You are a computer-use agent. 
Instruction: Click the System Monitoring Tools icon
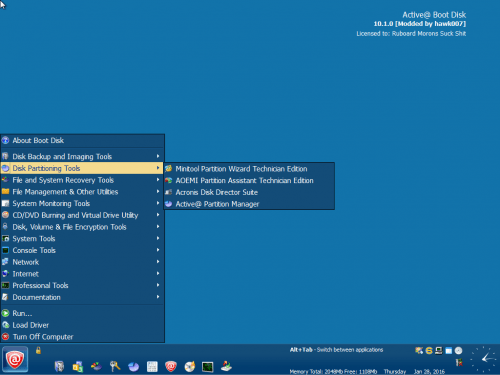(5, 203)
